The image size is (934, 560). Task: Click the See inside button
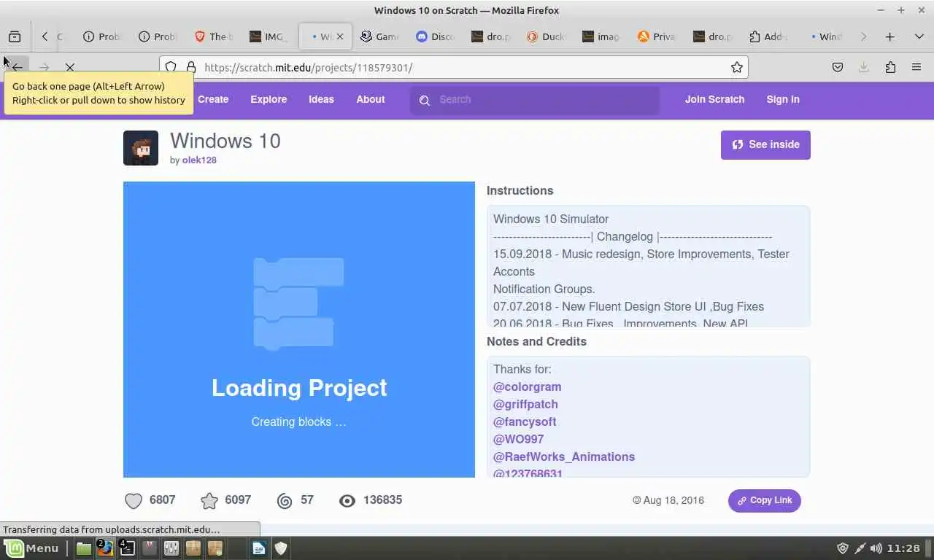pos(765,144)
